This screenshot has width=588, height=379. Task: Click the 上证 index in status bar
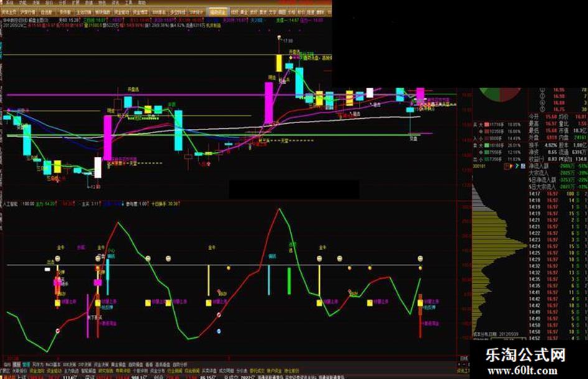[x=21, y=377]
